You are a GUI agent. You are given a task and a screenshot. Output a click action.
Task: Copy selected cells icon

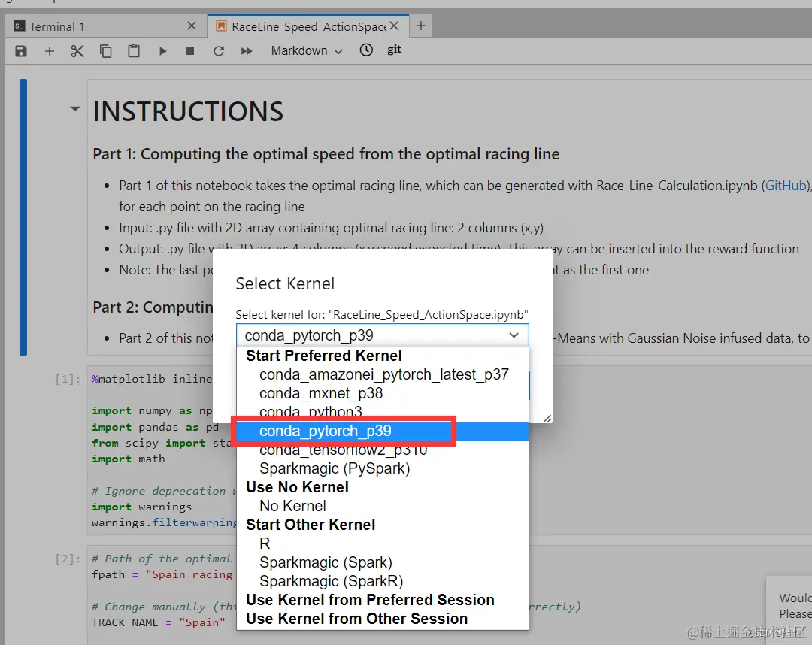tap(106, 50)
